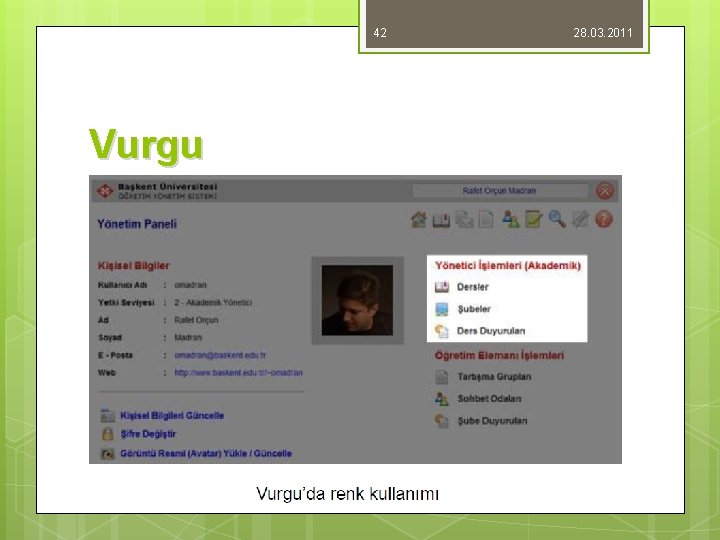Click the user avatar photo

point(357,300)
